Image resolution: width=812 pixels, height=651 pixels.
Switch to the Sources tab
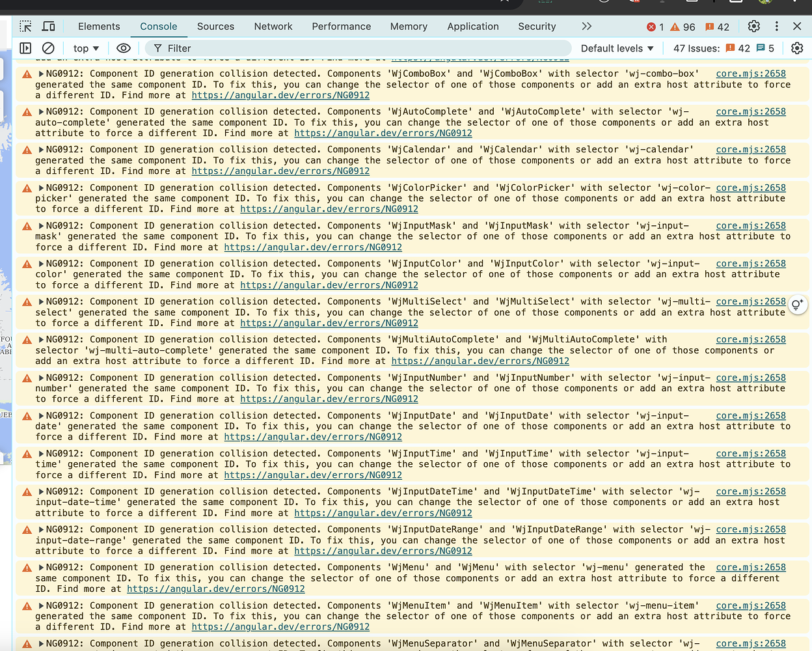click(x=215, y=26)
